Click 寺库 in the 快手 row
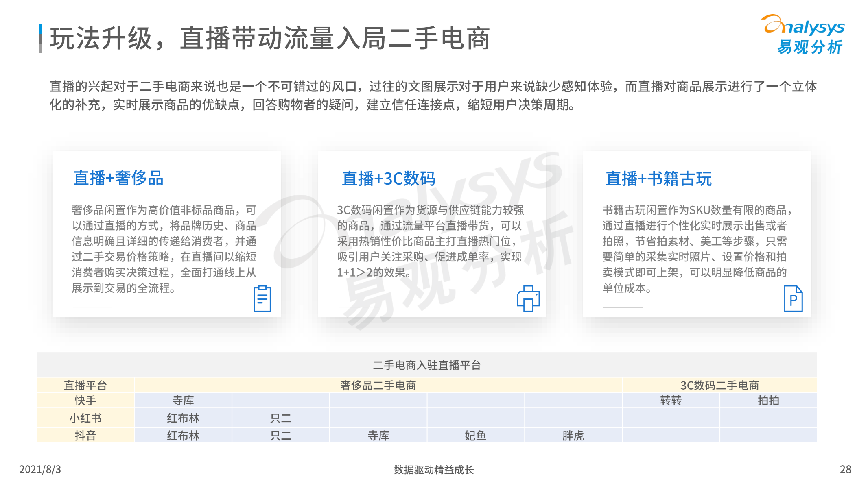This screenshot has height=488, width=868. pos(183,401)
